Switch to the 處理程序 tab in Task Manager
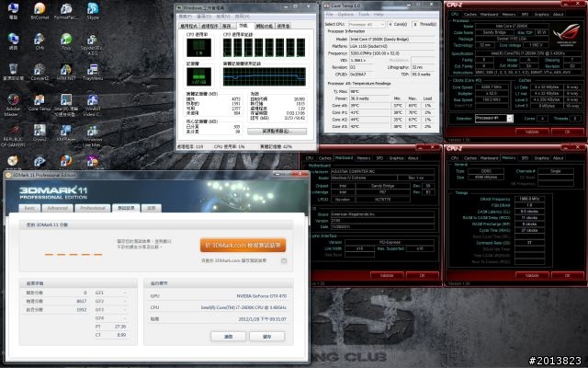Image resolution: width=588 pixels, height=368 pixels. coord(209,26)
